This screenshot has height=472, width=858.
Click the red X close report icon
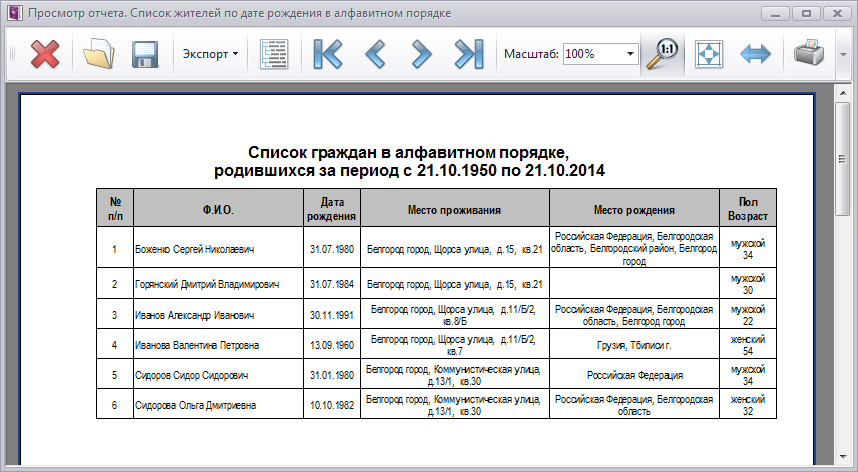coord(45,54)
